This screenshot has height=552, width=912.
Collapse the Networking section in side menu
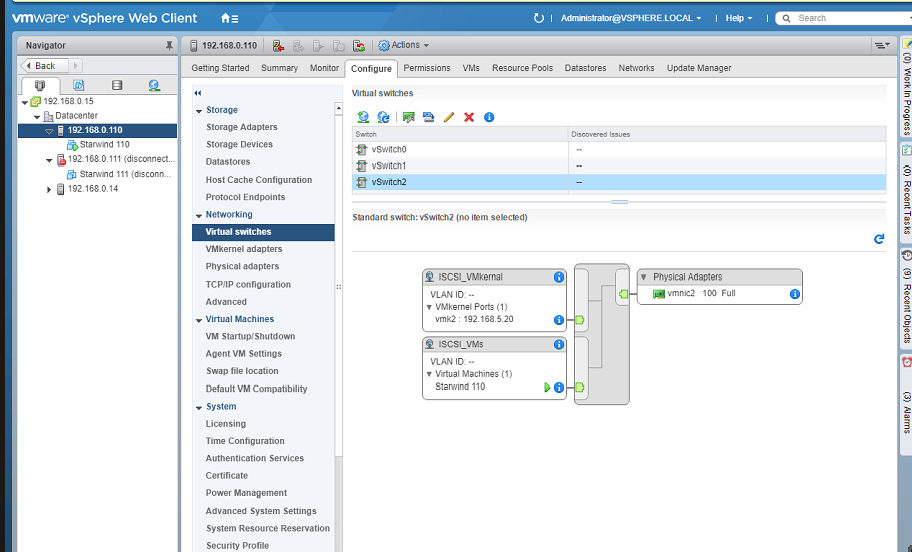[199, 215]
